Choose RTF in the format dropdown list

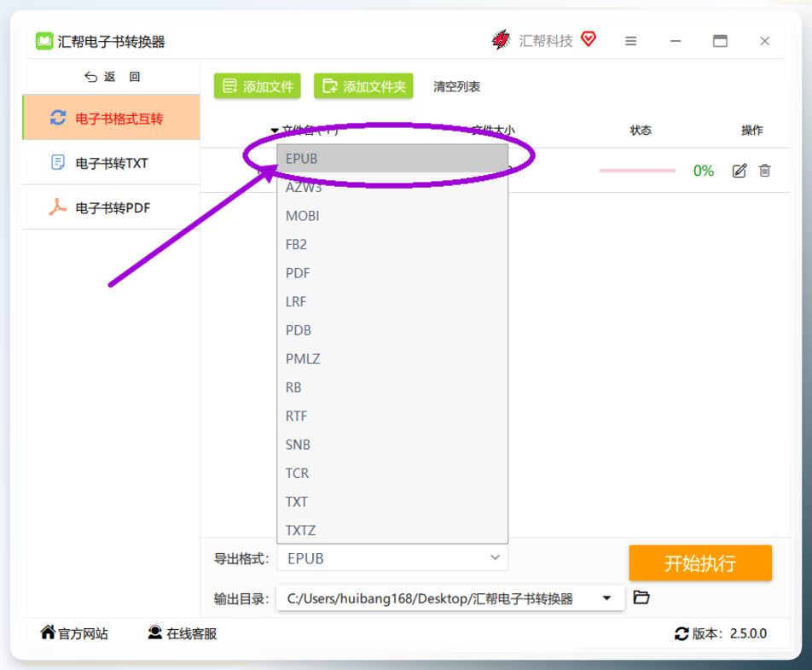[x=392, y=417]
